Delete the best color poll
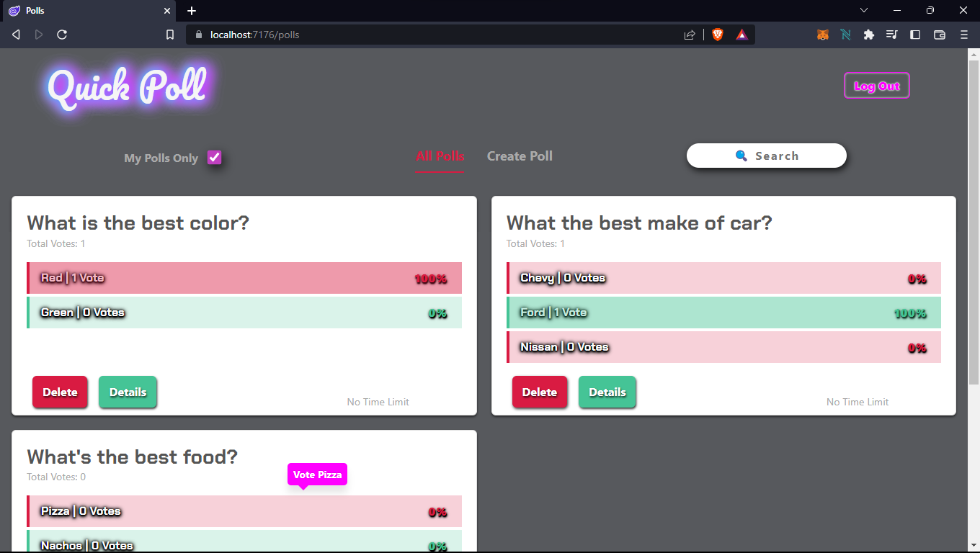The height and width of the screenshot is (553, 980). pos(60,392)
